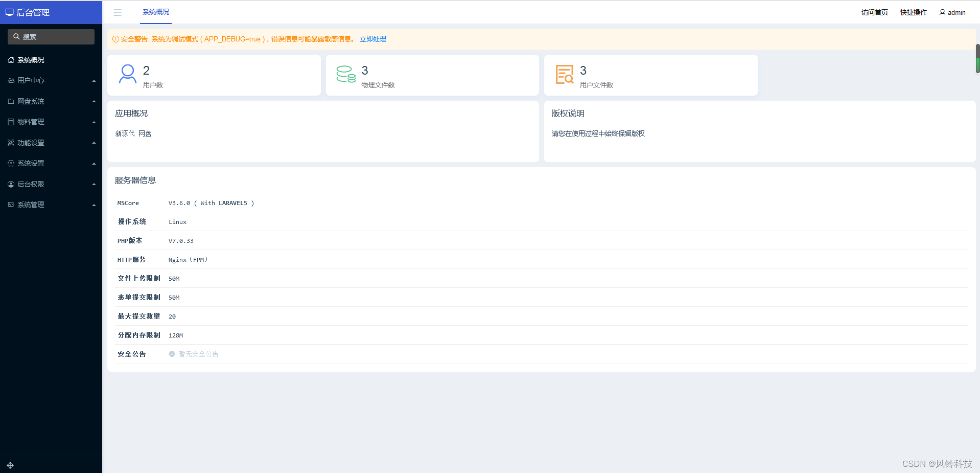Expand the 用户中心 menu arrow

pyautogui.click(x=94, y=81)
